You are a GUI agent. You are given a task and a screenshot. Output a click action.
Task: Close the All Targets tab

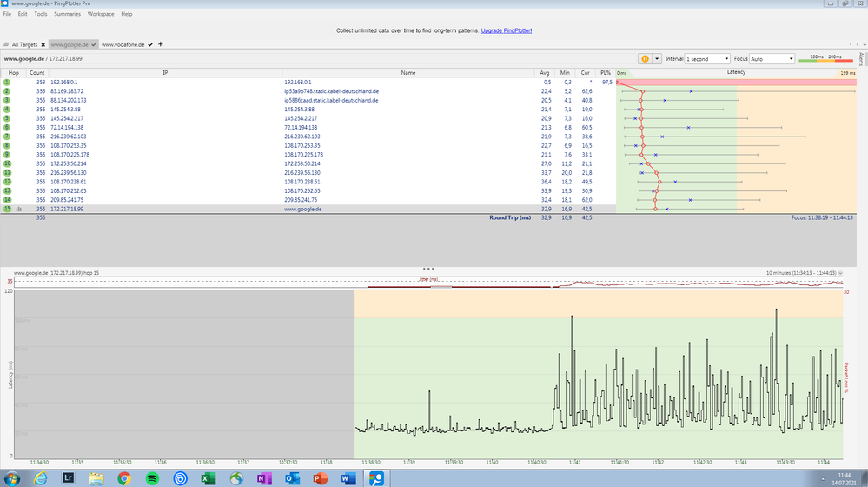point(43,45)
